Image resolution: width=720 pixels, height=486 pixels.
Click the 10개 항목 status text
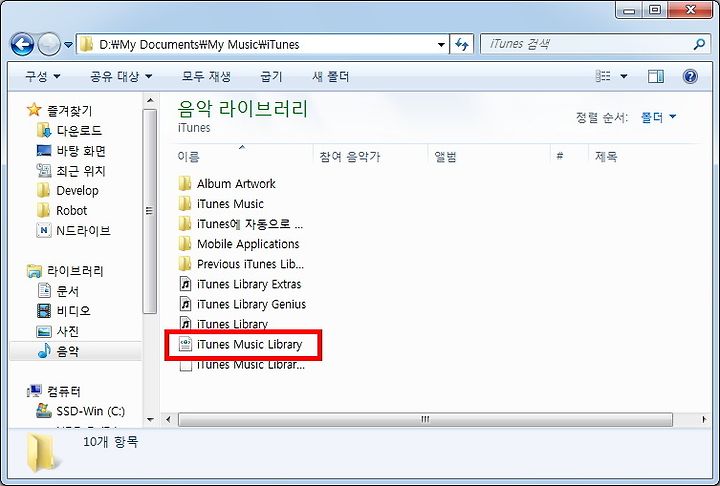click(110, 442)
